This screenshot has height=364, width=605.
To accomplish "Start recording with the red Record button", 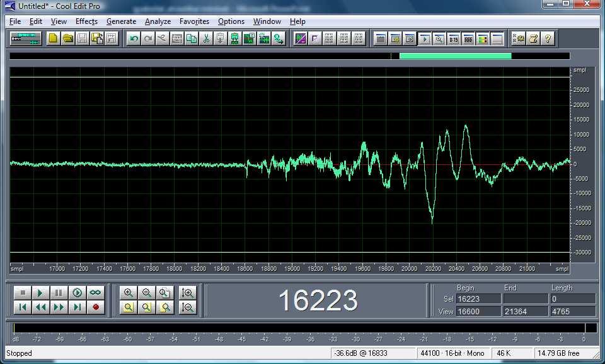I will (x=95, y=307).
